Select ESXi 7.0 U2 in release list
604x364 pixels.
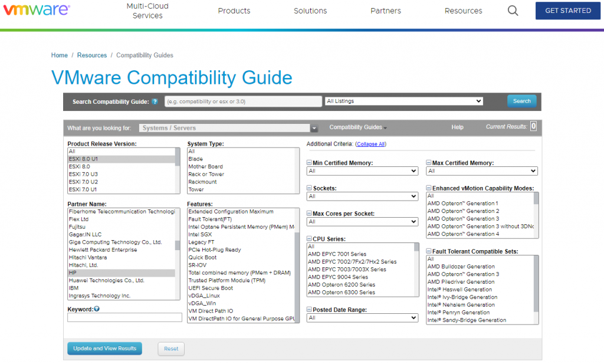click(122, 182)
